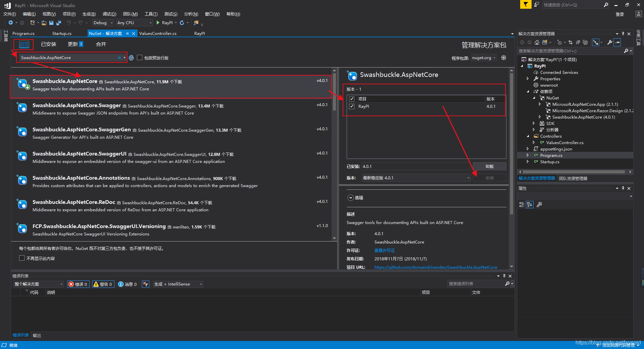Viewport: 644px width, 349px height.
Task: Open the Any CPU platform dropdown
Action: [135, 23]
